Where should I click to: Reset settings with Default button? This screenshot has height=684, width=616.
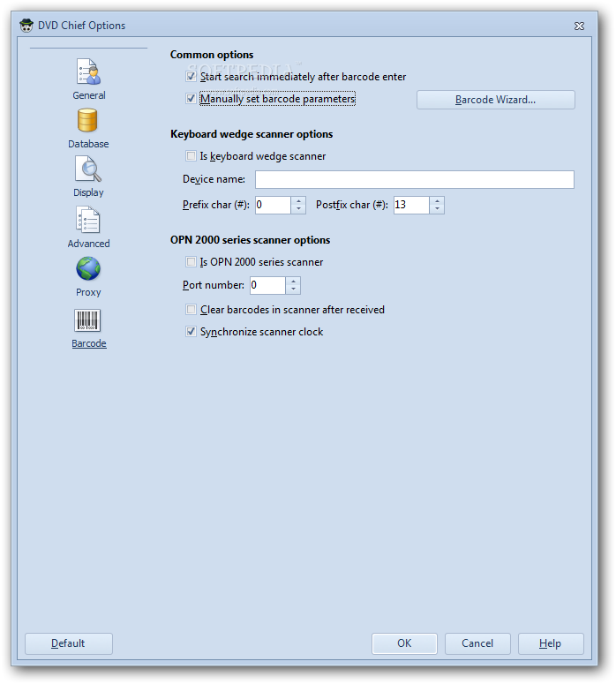(x=69, y=643)
